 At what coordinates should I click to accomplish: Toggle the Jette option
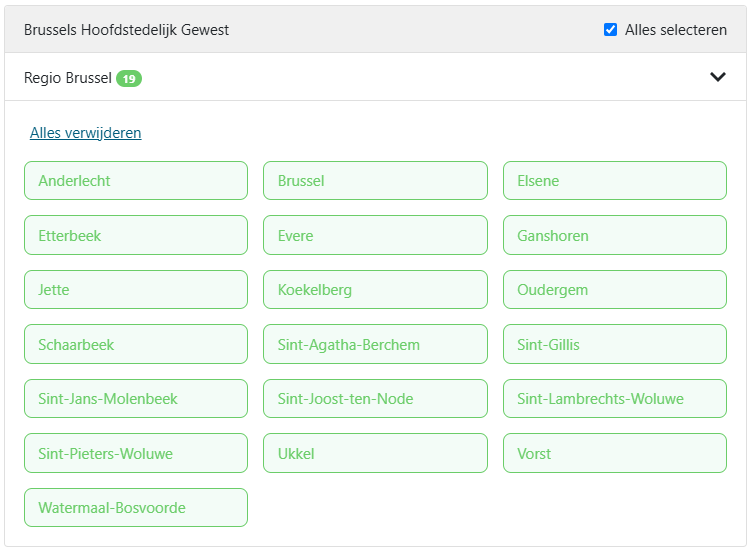pos(136,290)
